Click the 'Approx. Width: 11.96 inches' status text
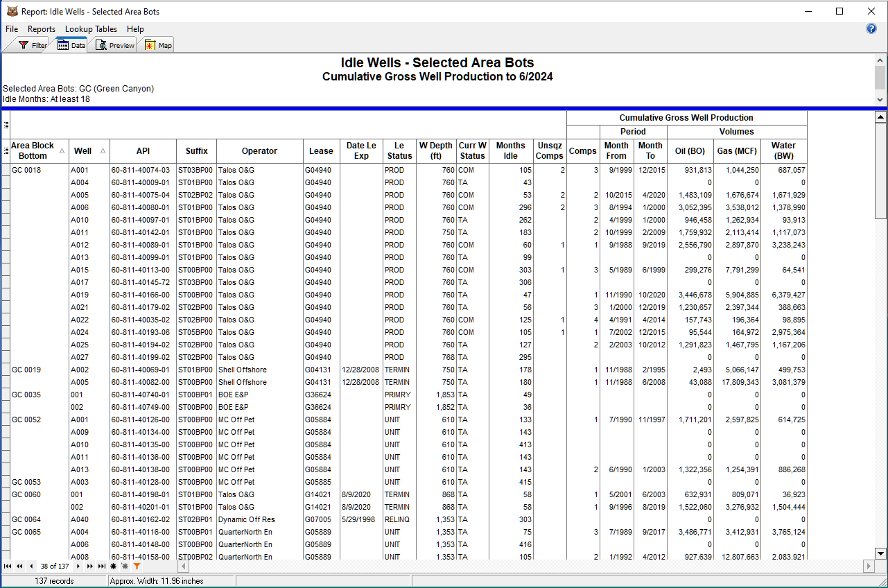Screen dimensions: 888x588 click(x=157, y=581)
